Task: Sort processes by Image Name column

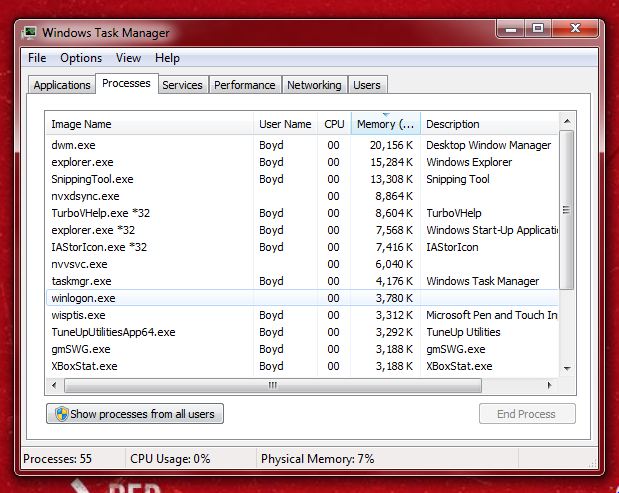Action: (x=150, y=124)
